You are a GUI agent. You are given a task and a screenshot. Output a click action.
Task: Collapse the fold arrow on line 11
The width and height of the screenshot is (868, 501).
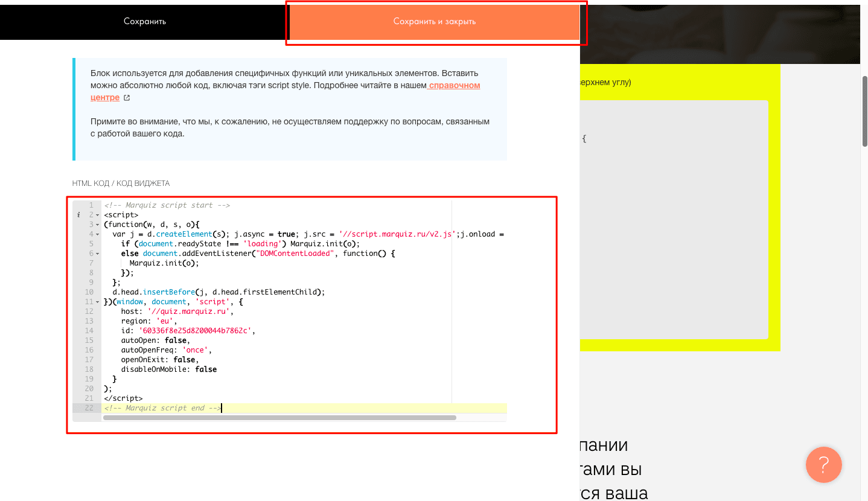pyautogui.click(x=97, y=302)
